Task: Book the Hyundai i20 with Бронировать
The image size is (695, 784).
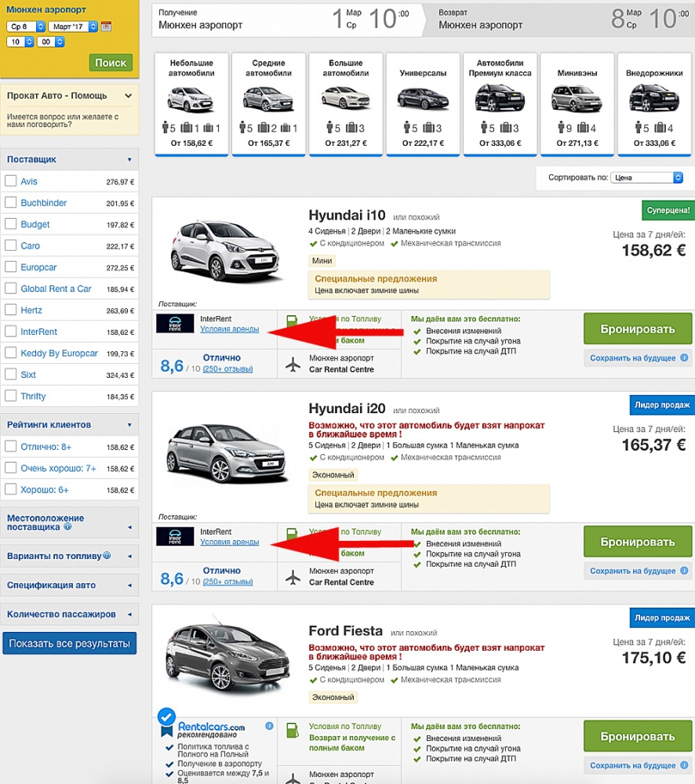Action: (x=638, y=542)
